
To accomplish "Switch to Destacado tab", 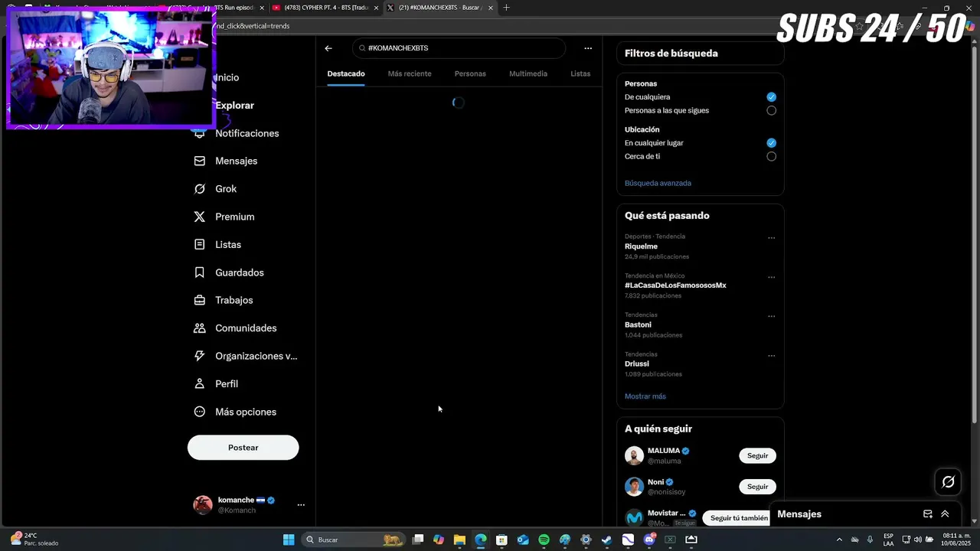I will pyautogui.click(x=346, y=73).
